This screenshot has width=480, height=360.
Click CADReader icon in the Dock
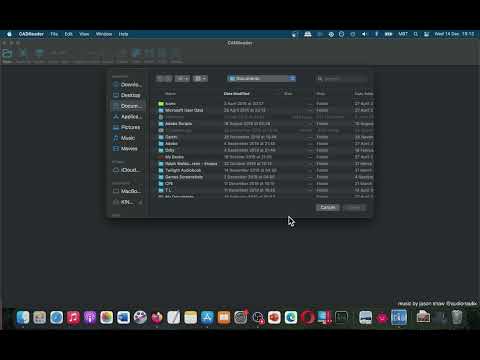(399, 317)
